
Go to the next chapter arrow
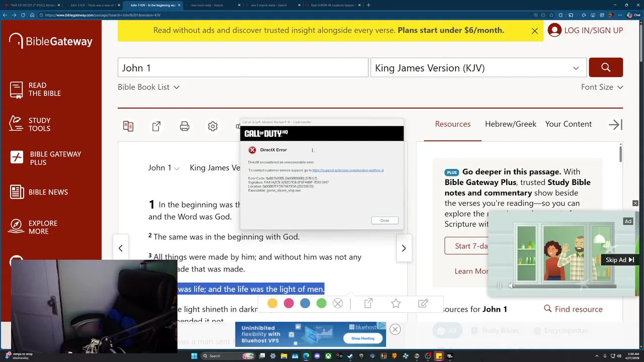[404, 248]
